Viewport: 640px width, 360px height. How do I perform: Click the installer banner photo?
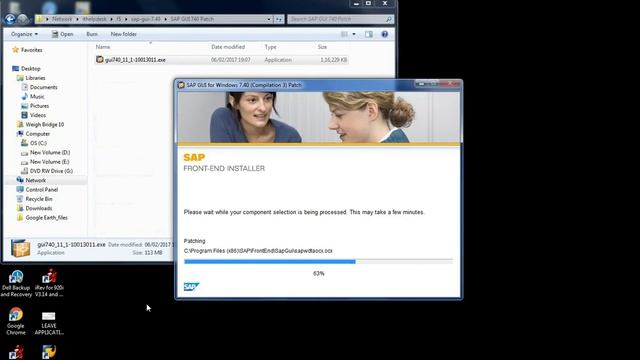(318, 117)
